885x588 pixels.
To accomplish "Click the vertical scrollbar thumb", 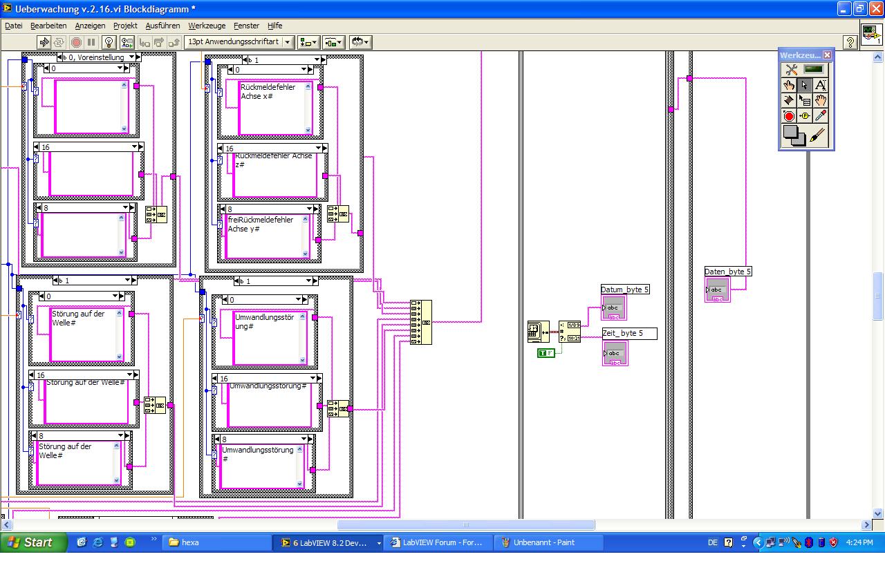I will pos(879,296).
